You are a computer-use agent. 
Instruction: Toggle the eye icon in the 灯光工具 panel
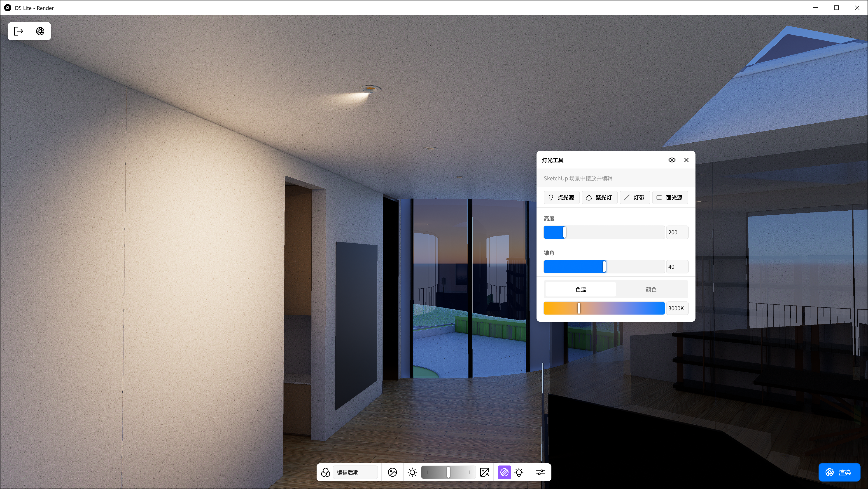(672, 160)
